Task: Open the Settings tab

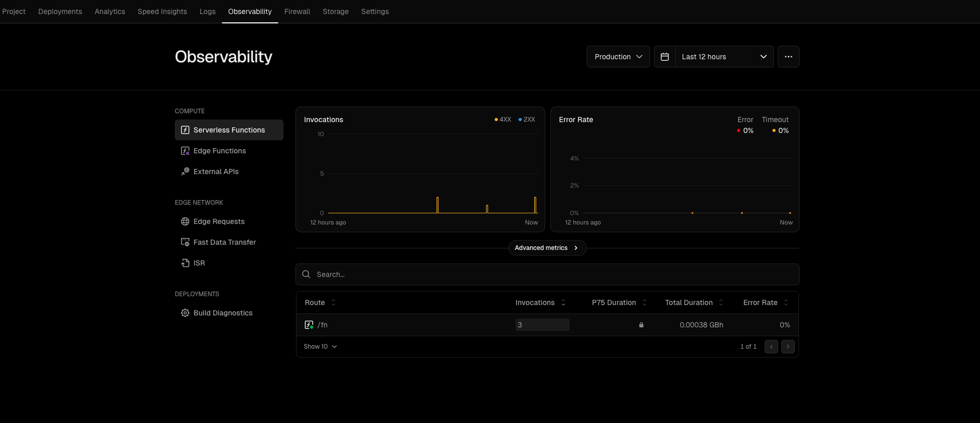Action: 375,11
